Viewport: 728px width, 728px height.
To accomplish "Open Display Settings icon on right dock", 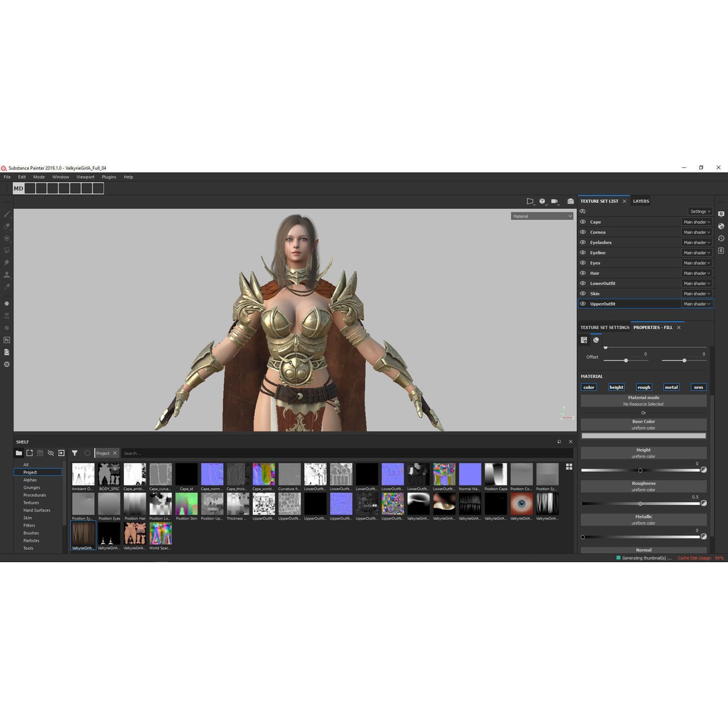I will [x=721, y=214].
